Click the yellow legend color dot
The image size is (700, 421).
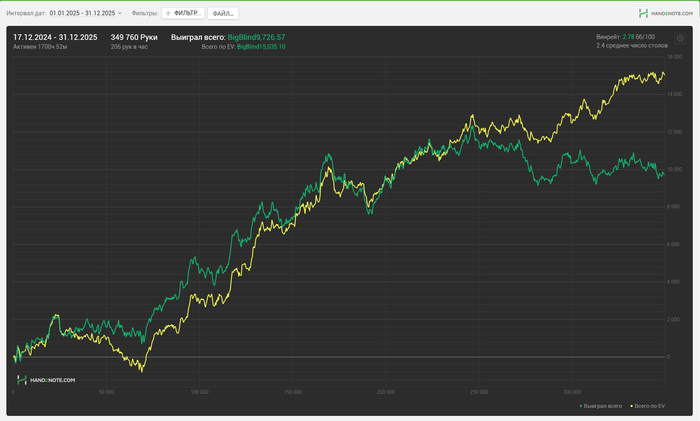631,407
